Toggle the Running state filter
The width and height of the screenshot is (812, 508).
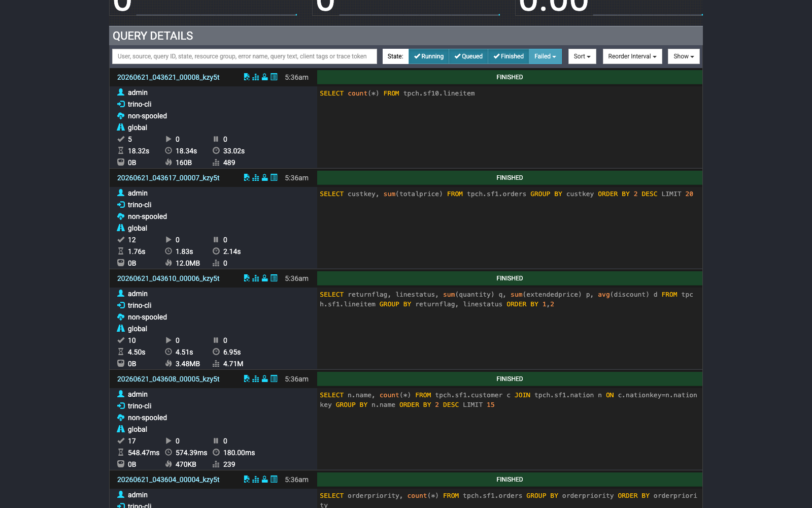[x=429, y=56]
